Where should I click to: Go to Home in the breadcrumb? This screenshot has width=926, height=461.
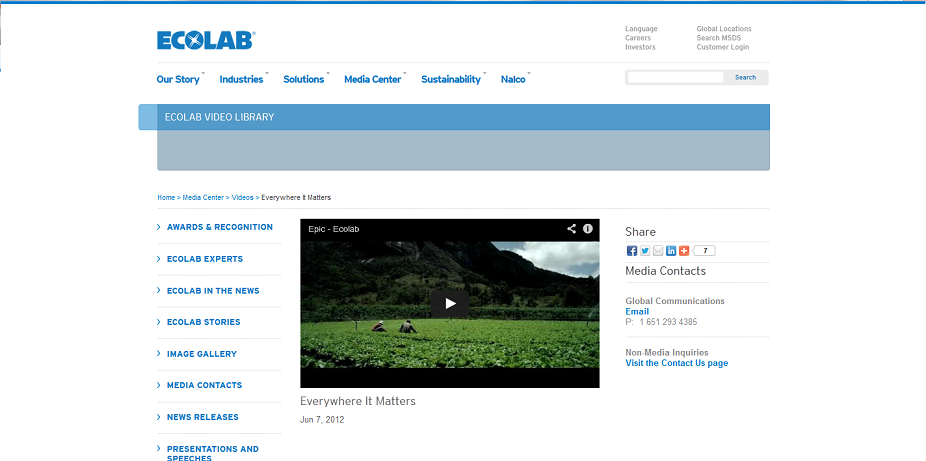tap(166, 198)
